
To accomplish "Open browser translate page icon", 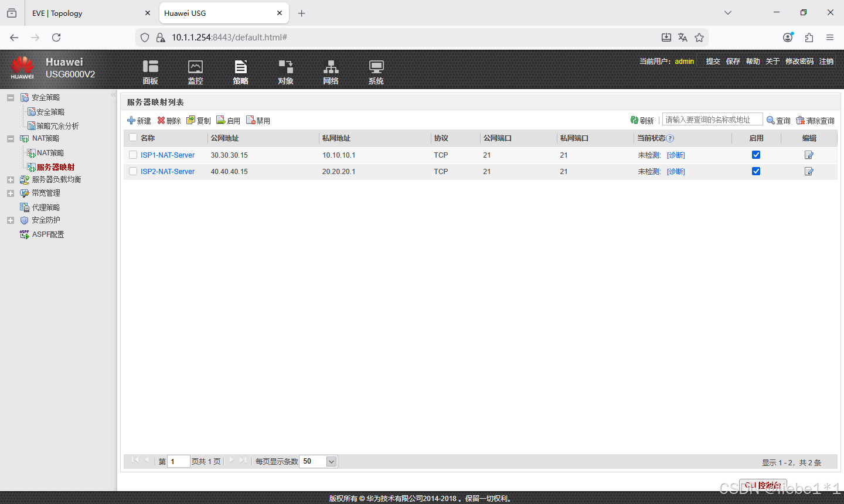I will 682,38.
